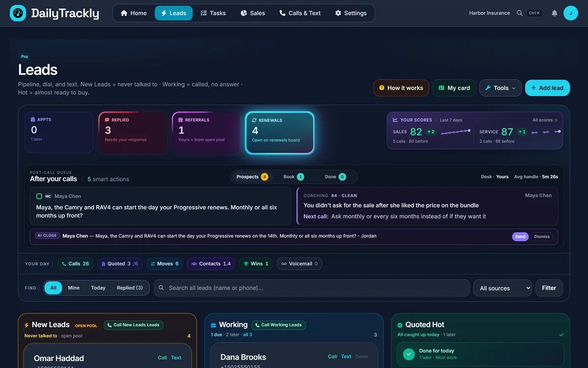Click the DailyTrackly logo icon

click(18, 13)
